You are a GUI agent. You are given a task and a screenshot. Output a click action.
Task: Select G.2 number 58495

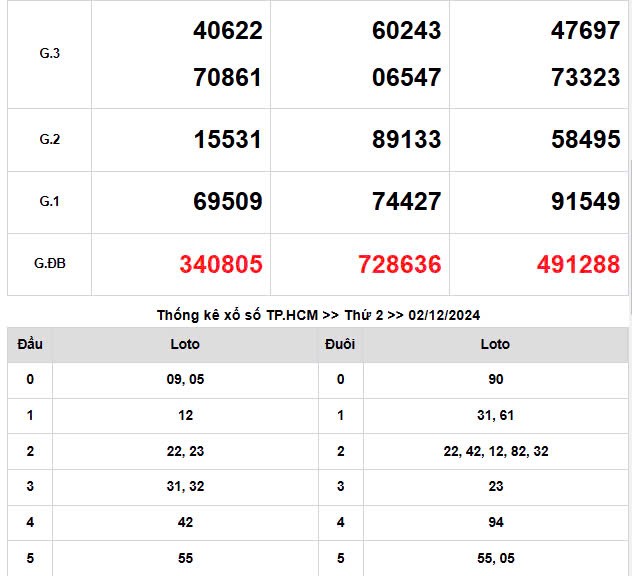coord(586,140)
